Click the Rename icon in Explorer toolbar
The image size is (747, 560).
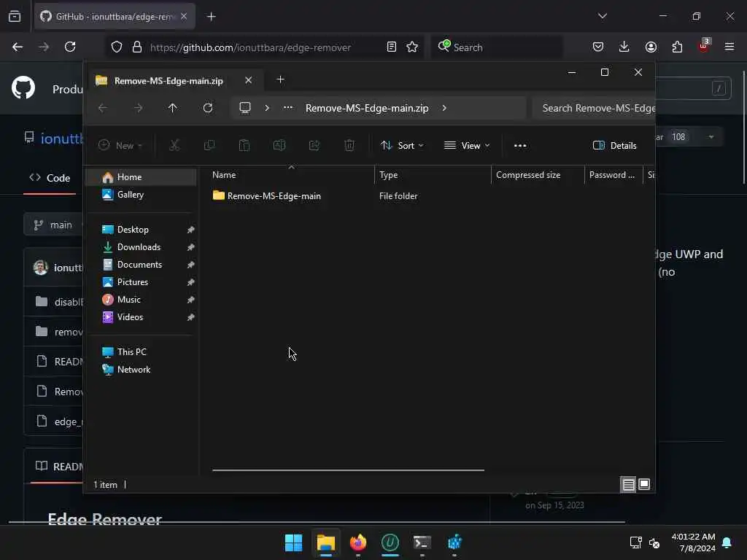point(279,145)
